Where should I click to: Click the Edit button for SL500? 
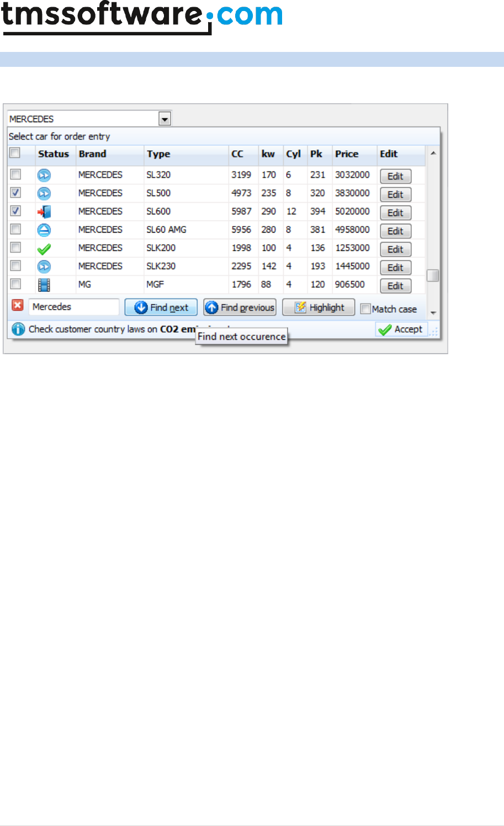coord(395,194)
